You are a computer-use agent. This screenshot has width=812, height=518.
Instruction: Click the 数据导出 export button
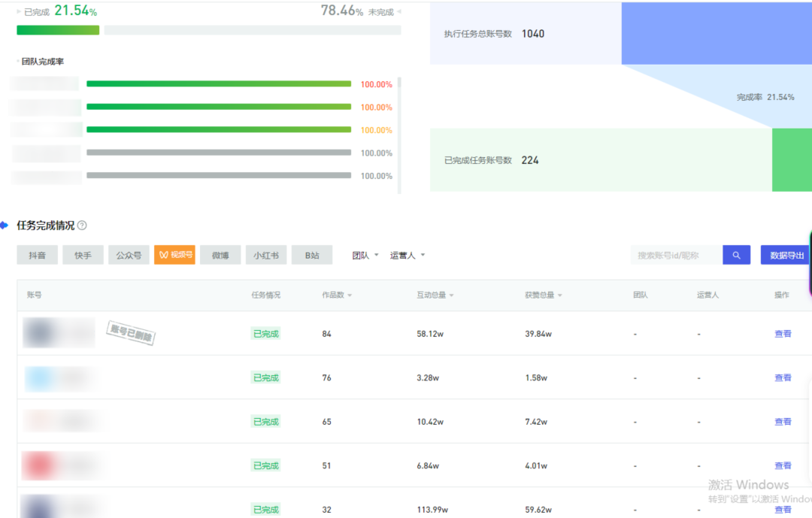click(x=786, y=256)
